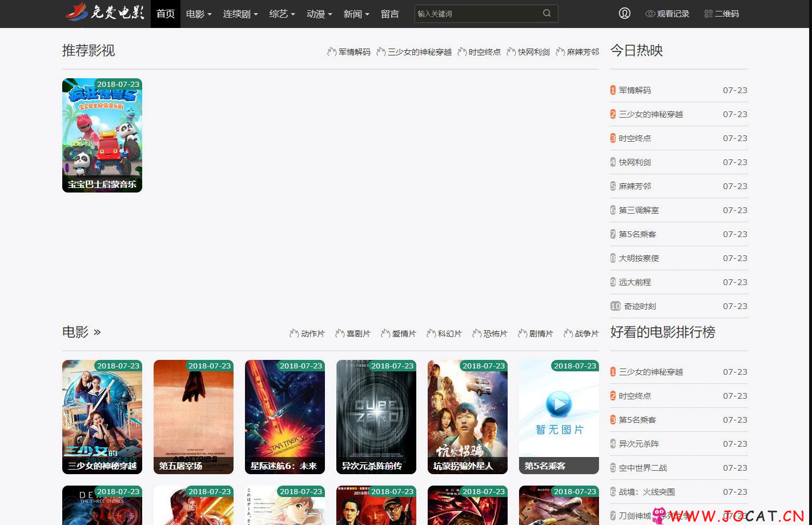Click the flame icon beside 喜剧片

click(340, 333)
